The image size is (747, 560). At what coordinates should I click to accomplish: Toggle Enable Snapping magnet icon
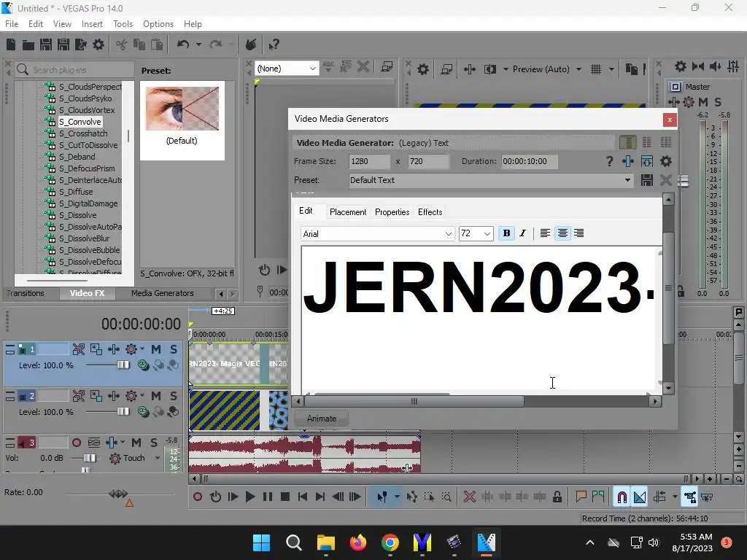(622, 497)
